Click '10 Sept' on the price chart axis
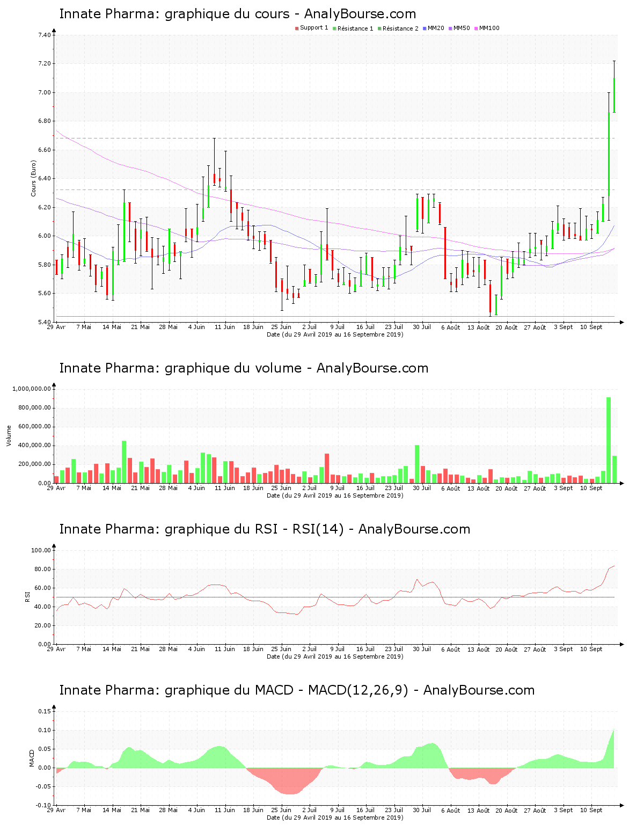This screenshot has height=832, width=644. 591,327
